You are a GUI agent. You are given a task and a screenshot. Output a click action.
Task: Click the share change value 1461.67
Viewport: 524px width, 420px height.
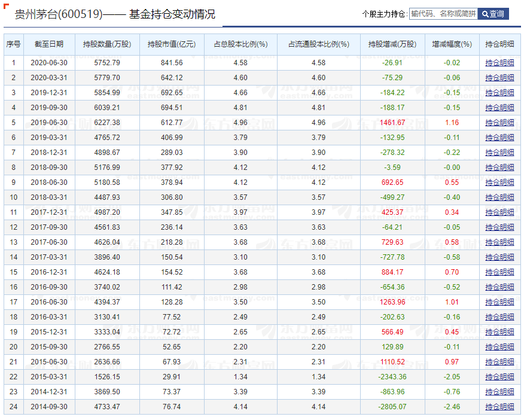[x=392, y=123]
